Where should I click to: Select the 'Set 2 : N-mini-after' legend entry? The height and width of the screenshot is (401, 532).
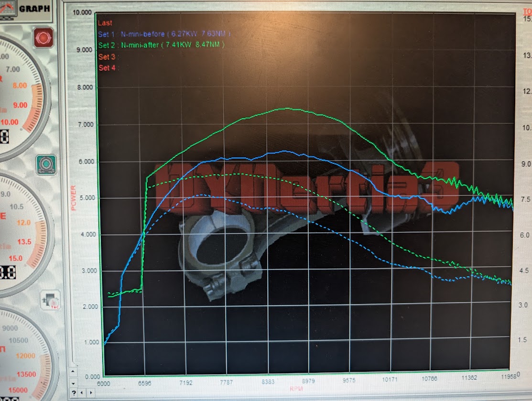point(161,45)
